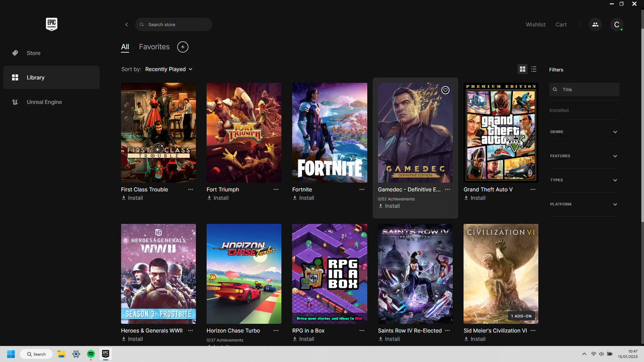Image resolution: width=644 pixels, height=362 pixels.
Task: Click the Search store field
Action: pos(174,25)
